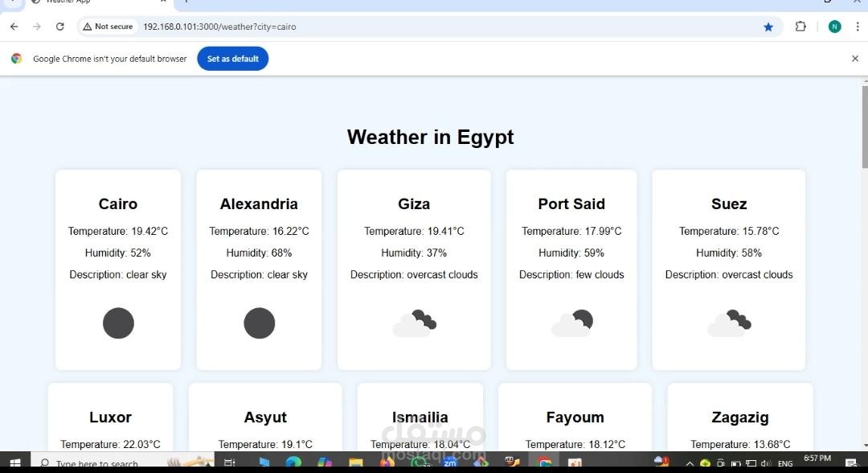Click Set as default button
This screenshot has height=473, width=868.
[232, 59]
